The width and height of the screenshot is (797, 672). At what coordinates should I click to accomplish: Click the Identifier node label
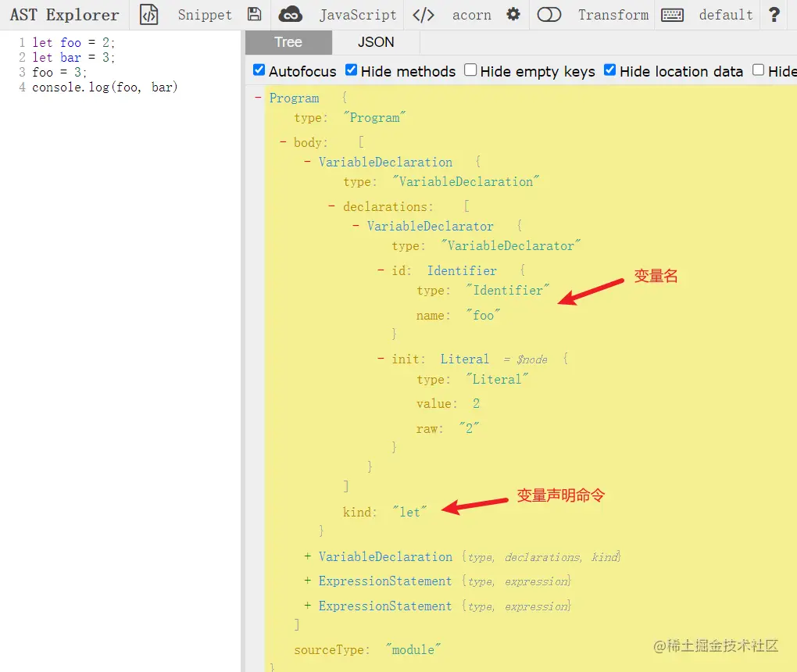462,271
